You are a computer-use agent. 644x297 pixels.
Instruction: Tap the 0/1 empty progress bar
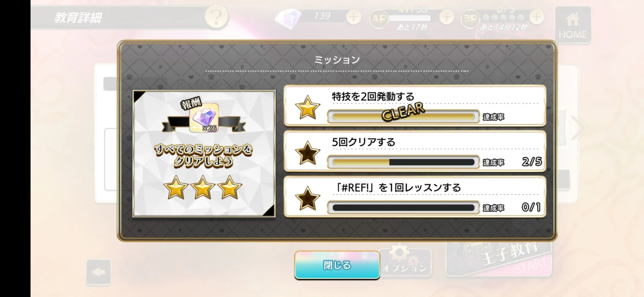tap(403, 208)
